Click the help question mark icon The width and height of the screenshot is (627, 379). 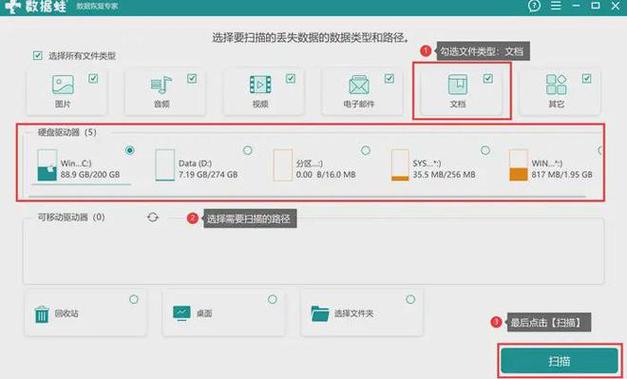coord(534,6)
